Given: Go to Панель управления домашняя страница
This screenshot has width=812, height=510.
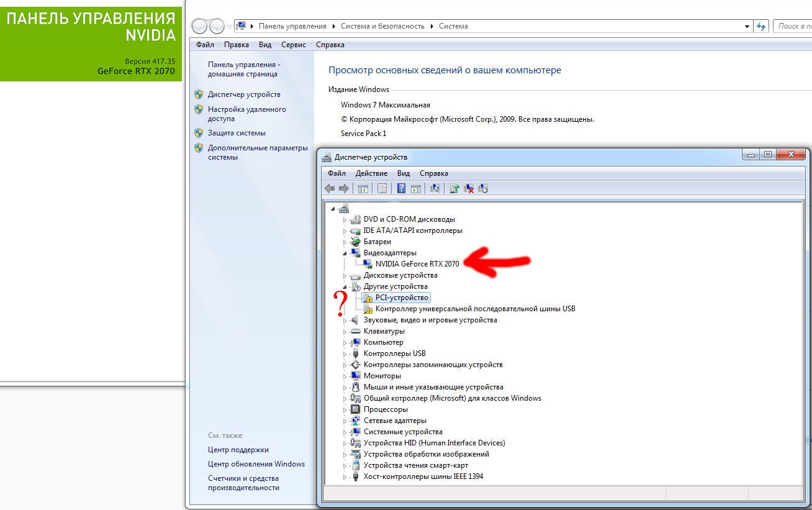Looking at the screenshot, I should point(245,69).
